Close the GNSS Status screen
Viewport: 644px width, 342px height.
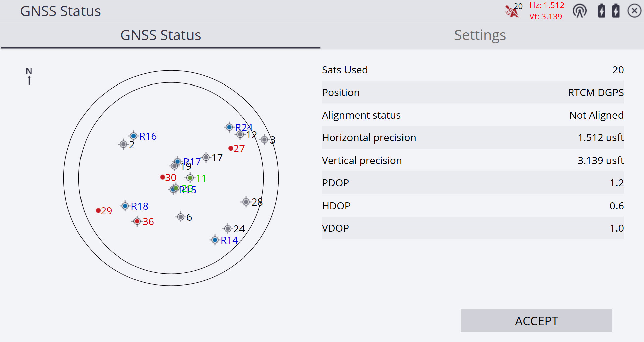(634, 11)
